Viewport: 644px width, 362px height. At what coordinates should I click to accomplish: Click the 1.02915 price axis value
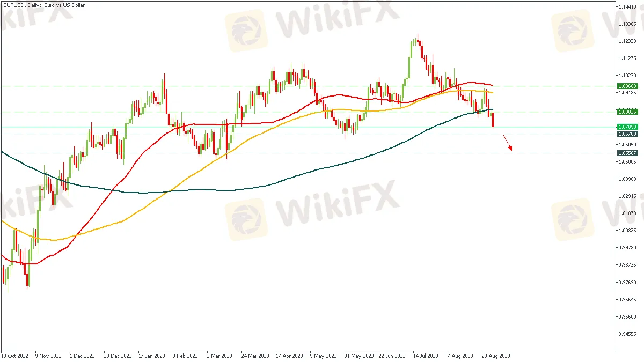tap(628, 196)
